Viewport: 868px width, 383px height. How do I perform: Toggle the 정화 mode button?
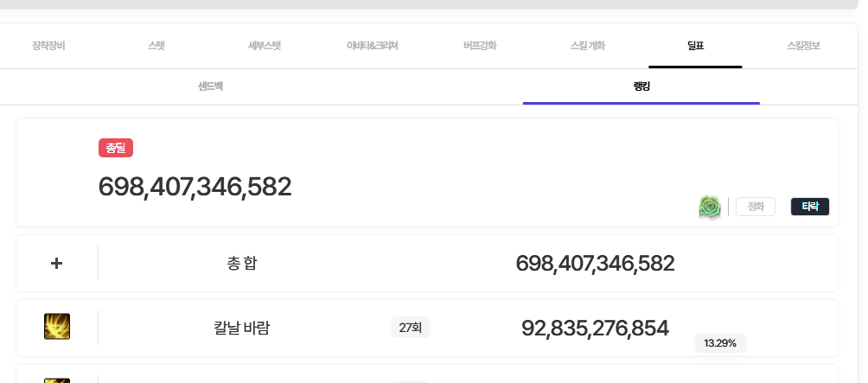click(x=756, y=207)
